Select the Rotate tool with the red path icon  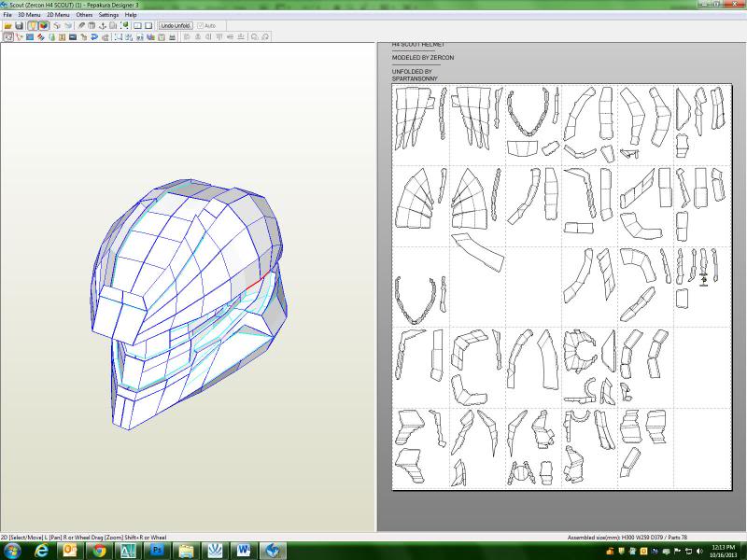click(19, 36)
